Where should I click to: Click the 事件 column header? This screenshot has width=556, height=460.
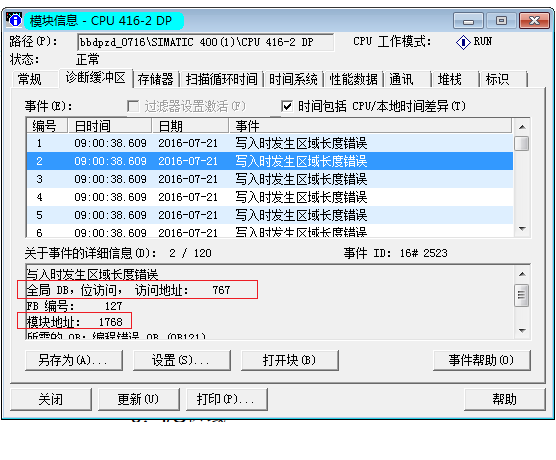pyautogui.click(x=370, y=126)
